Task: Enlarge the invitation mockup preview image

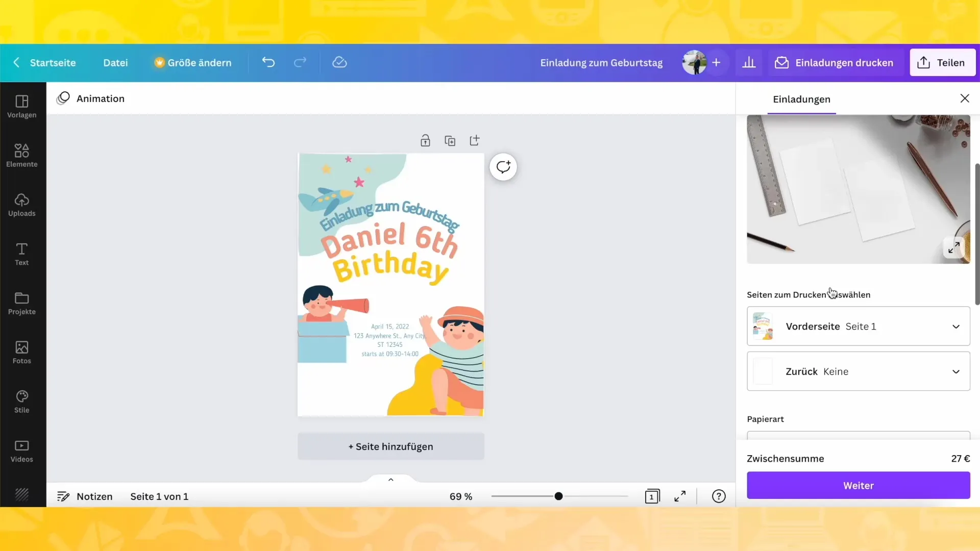Action: [953, 248]
